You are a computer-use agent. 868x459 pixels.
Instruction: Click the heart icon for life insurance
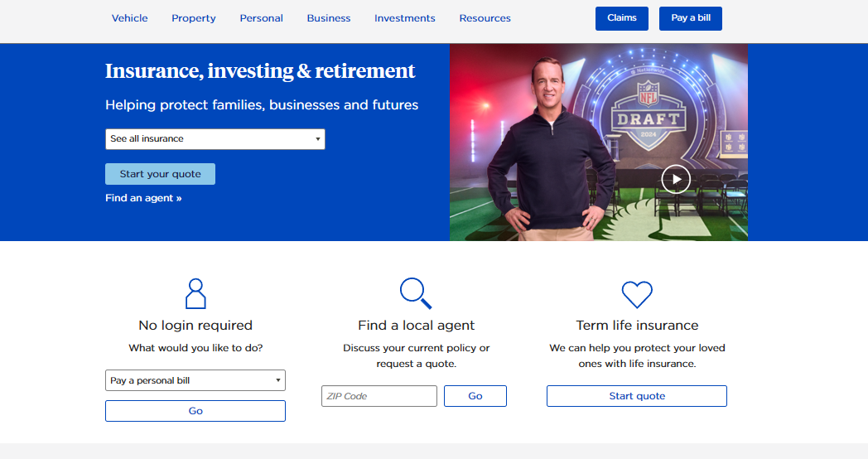(637, 294)
